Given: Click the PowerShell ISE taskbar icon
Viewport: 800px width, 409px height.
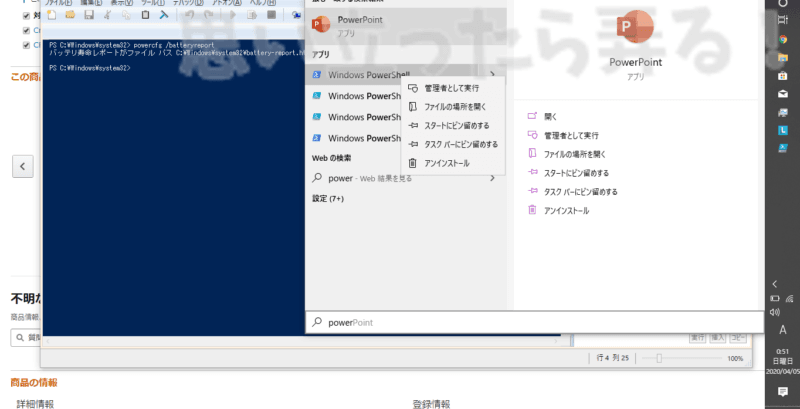Looking at the screenshot, I should pos(783,148).
